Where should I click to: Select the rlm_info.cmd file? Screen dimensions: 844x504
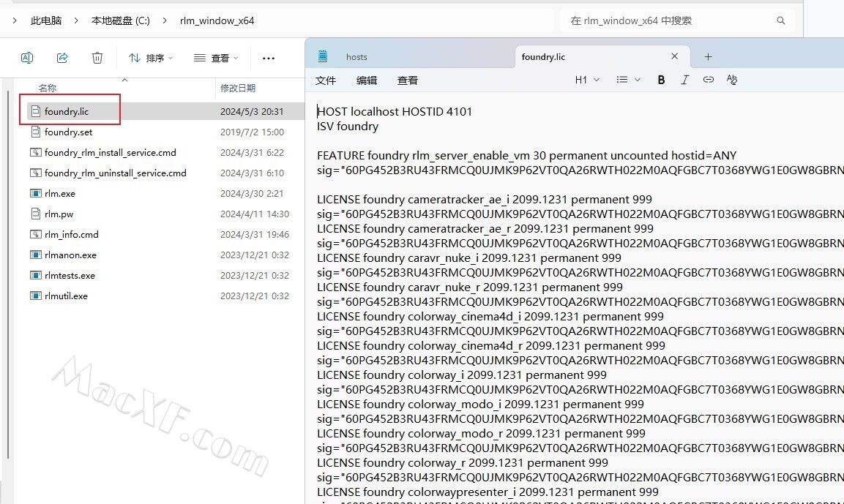pos(72,234)
